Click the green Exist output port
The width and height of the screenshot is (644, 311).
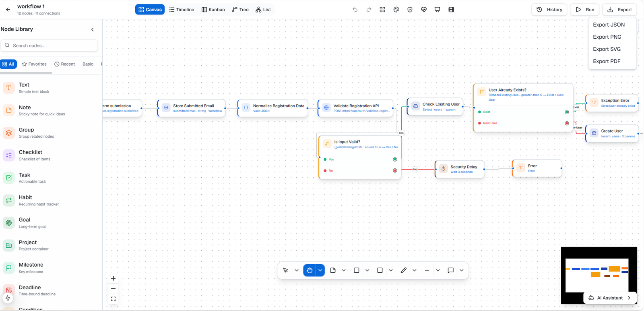[567, 112]
